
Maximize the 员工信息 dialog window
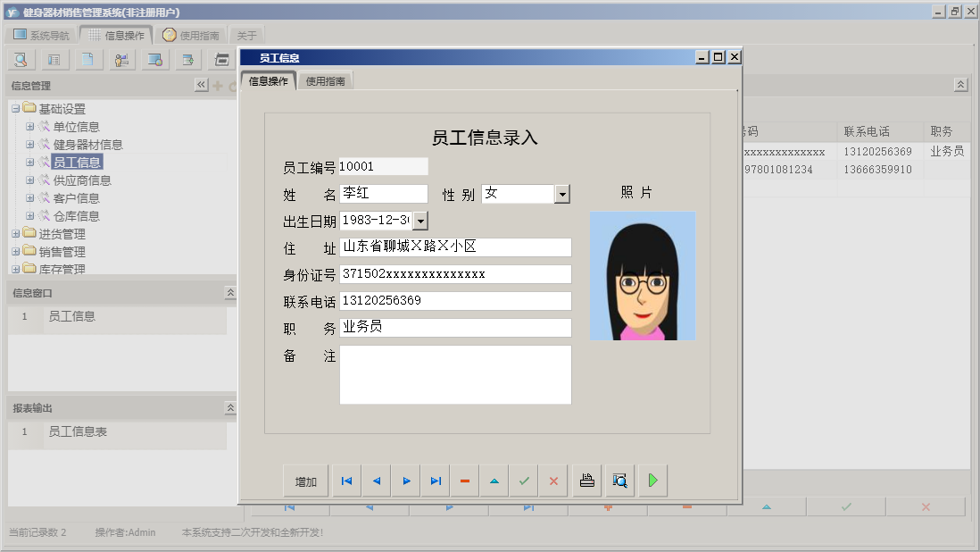tap(718, 57)
